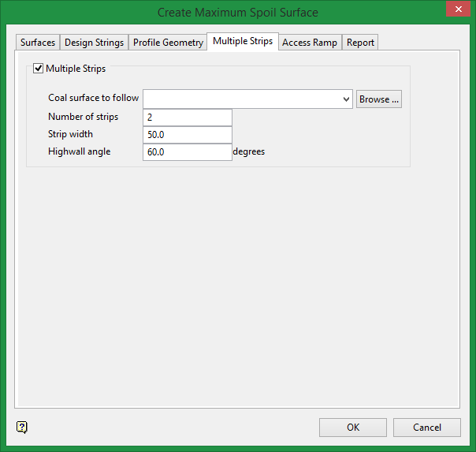Close the Create Maximum Spoil Surface dialog
The height and width of the screenshot is (452, 476).
(458, 9)
